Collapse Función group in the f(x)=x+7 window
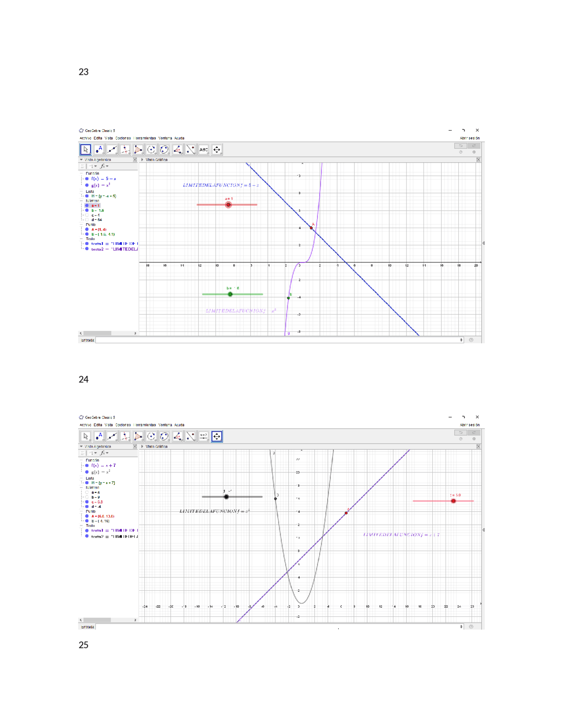The width and height of the screenshot is (563, 728). 81,460
